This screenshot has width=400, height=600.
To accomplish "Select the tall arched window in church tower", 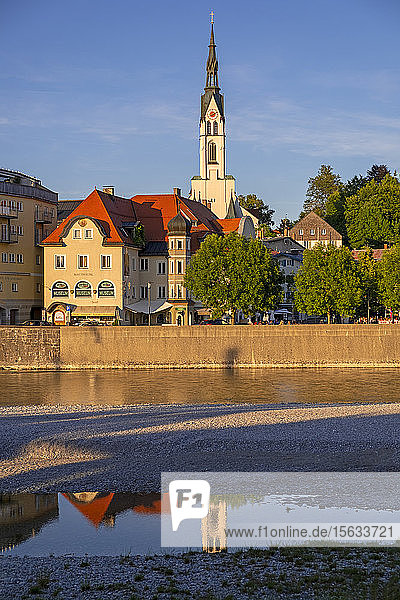I will 212,152.
